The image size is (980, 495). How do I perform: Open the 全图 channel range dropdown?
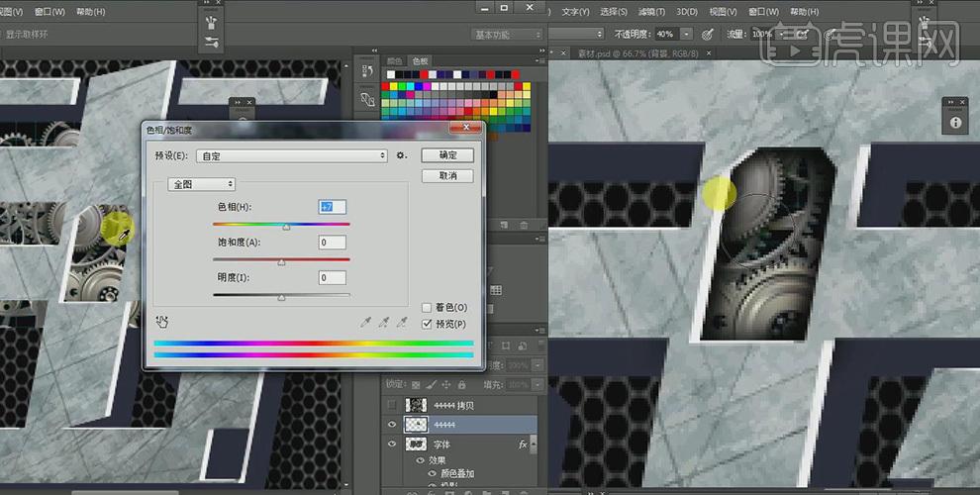[x=202, y=184]
